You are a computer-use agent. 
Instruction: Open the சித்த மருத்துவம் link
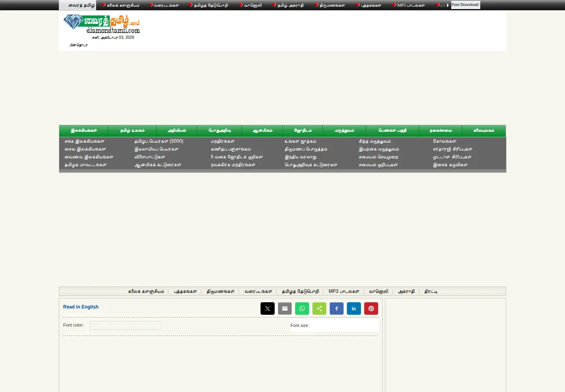pyautogui.click(x=375, y=141)
